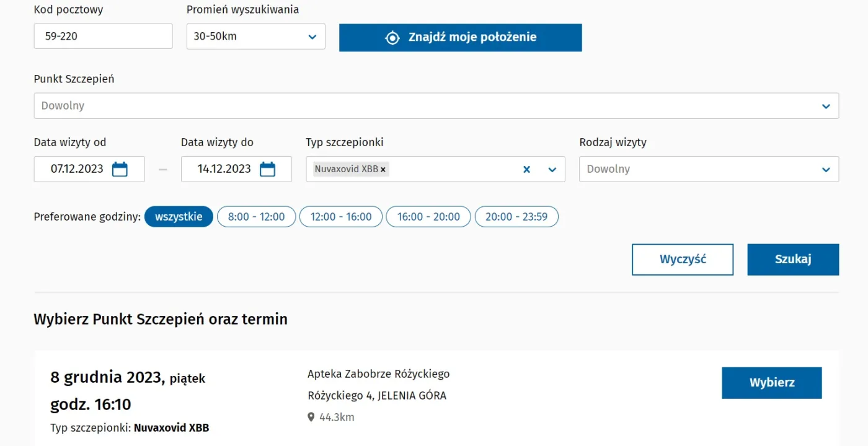
Task: Choose the Apteka Zabobrze appointment with Wybierz
Action: pos(771,383)
